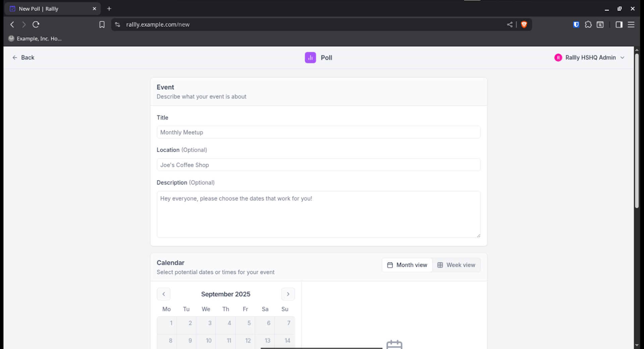Click the Back link

[x=23, y=58]
